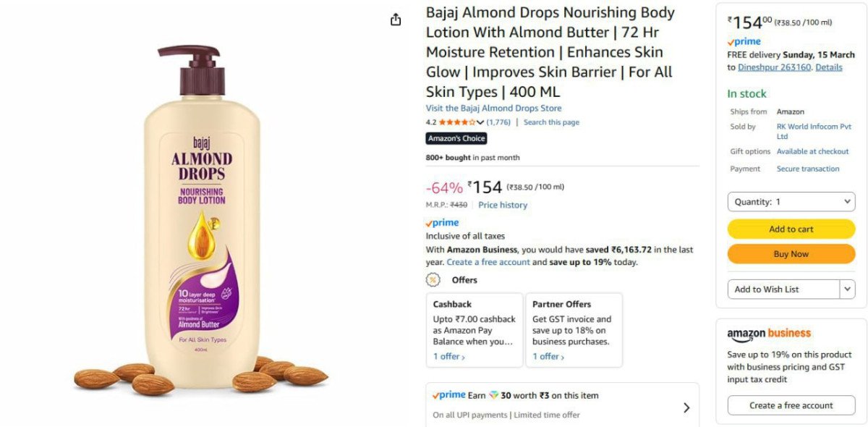Click the Buy Now button
868x427 pixels.
tap(791, 254)
